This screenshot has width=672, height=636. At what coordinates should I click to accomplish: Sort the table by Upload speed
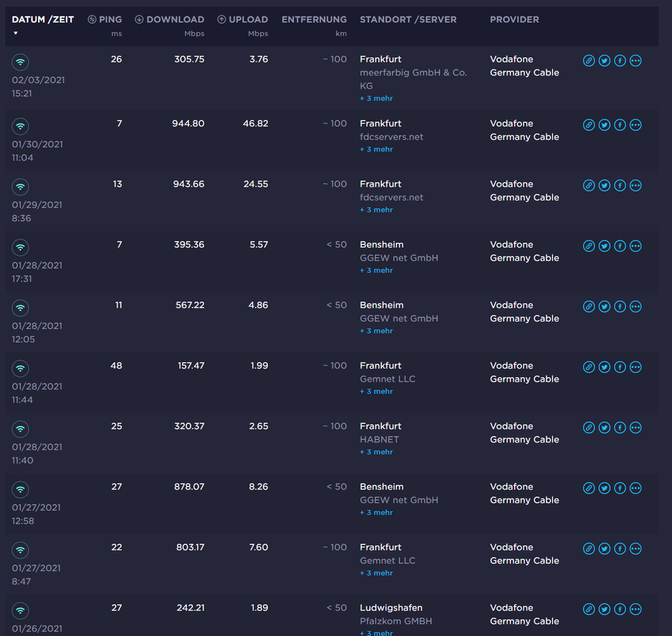point(243,20)
